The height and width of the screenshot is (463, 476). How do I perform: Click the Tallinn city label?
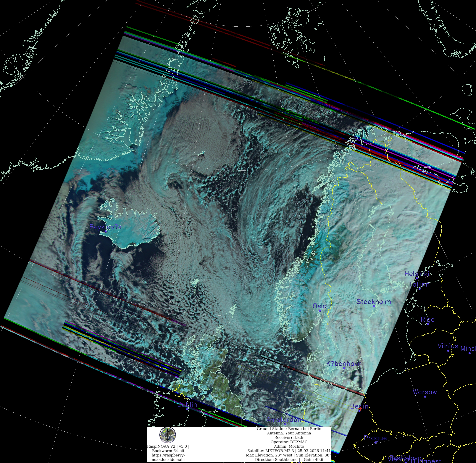419,284
